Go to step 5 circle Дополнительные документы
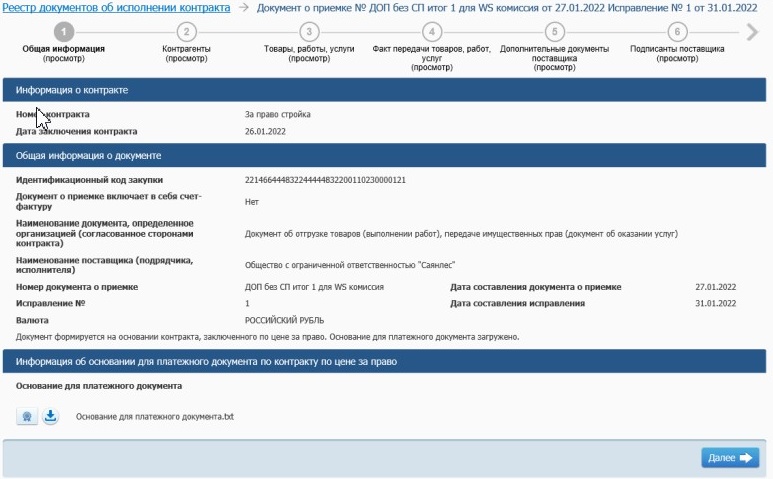773x479 pixels. 555,32
